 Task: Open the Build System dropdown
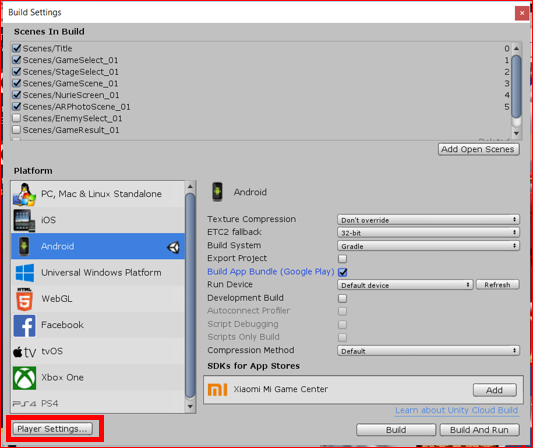click(x=428, y=246)
